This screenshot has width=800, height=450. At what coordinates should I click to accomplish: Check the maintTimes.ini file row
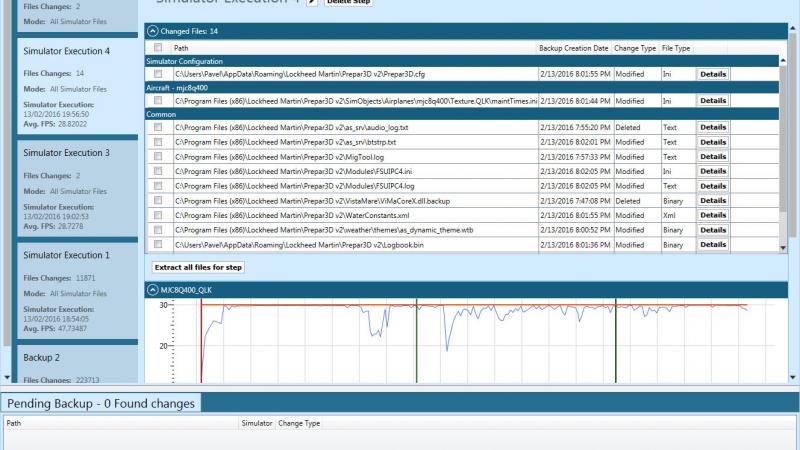pyautogui.click(x=158, y=101)
